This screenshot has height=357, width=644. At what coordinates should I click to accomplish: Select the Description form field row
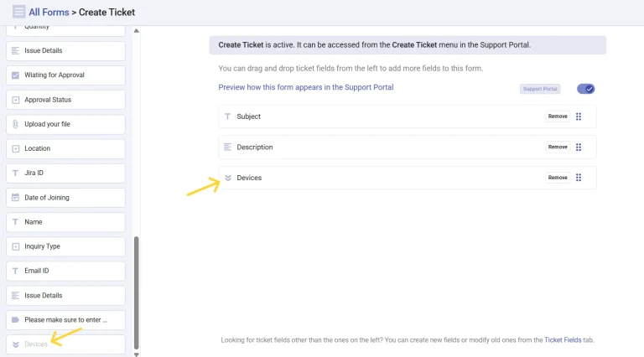(x=408, y=147)
